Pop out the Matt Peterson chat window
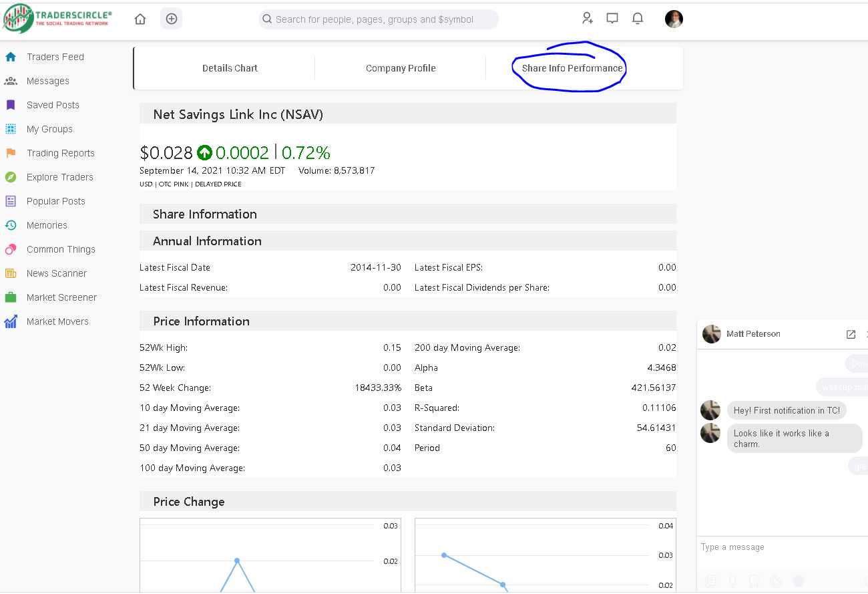 point(851,334)
